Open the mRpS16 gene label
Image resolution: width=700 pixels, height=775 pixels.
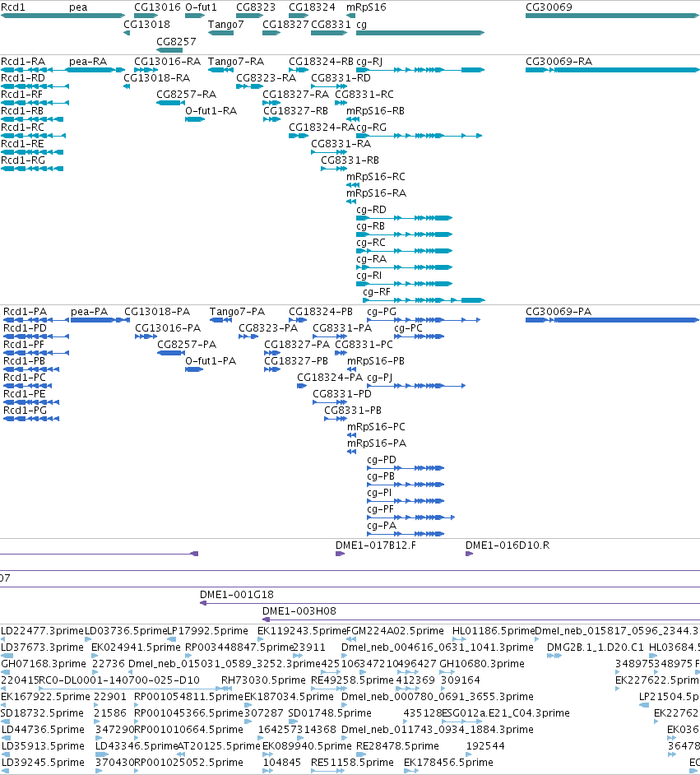(367, 7)
